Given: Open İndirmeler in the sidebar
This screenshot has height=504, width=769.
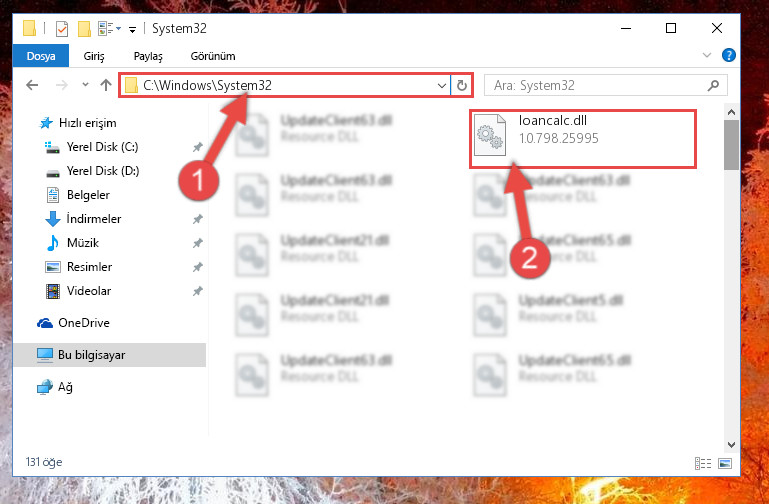Looking at the screenshot, I should point(94,219).
